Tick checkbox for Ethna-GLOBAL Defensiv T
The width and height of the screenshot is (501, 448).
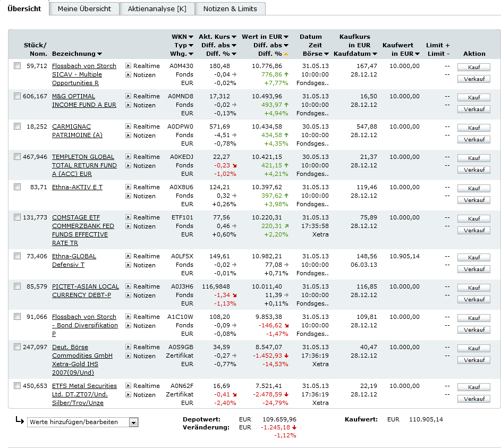coord(17,256)
